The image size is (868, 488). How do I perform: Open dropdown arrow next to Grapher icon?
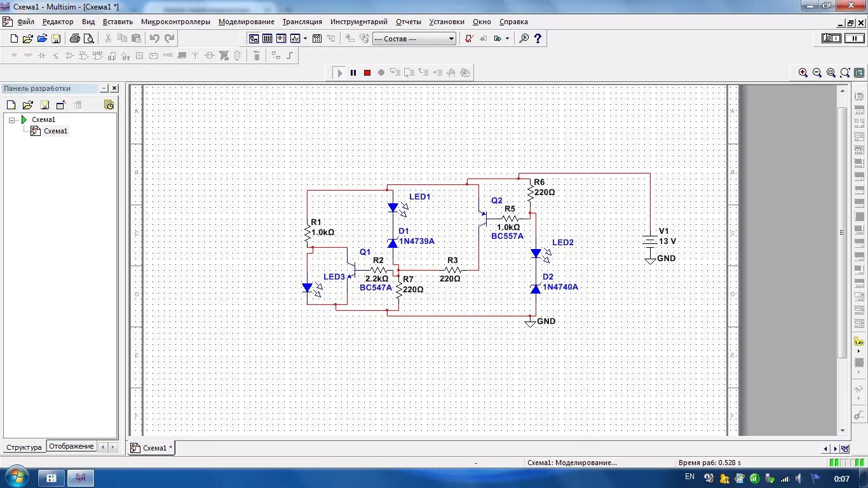point(305,38)
